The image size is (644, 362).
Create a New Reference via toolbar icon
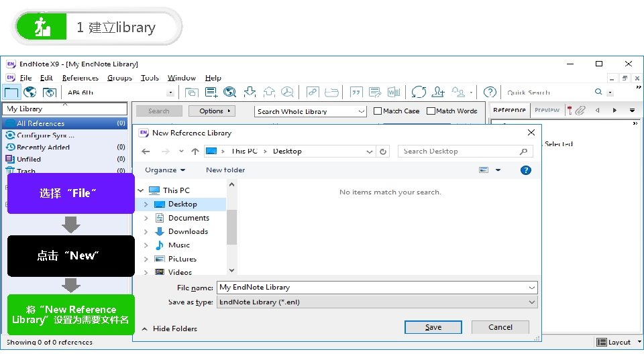pos(211,93)
